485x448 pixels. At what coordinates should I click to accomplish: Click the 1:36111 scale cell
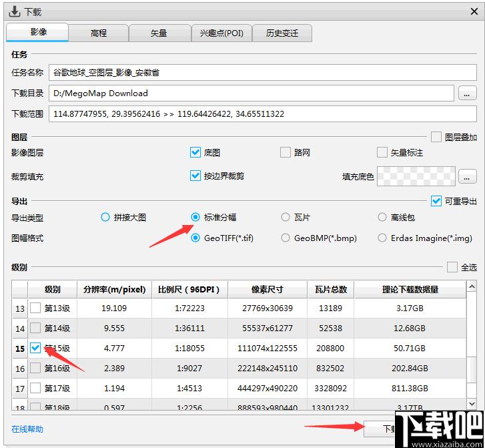(x=189, y=328)
